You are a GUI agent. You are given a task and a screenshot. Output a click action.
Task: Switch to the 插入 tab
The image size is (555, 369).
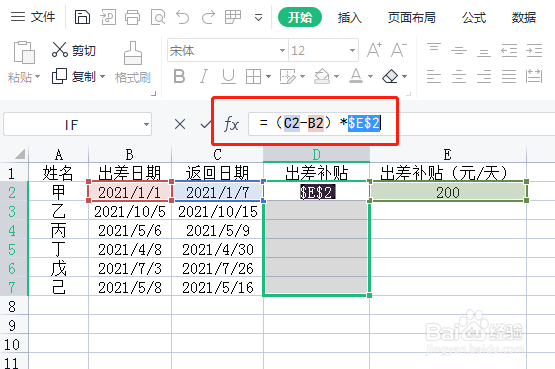(x=349, y=17)
